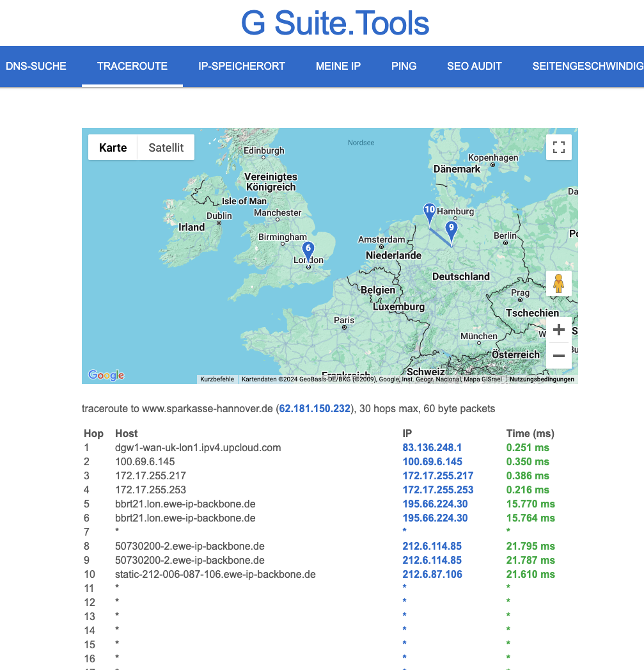This screenshot has height=670, width=644.
Task: Click time value 21.795 ms
Action: (531, 546)
